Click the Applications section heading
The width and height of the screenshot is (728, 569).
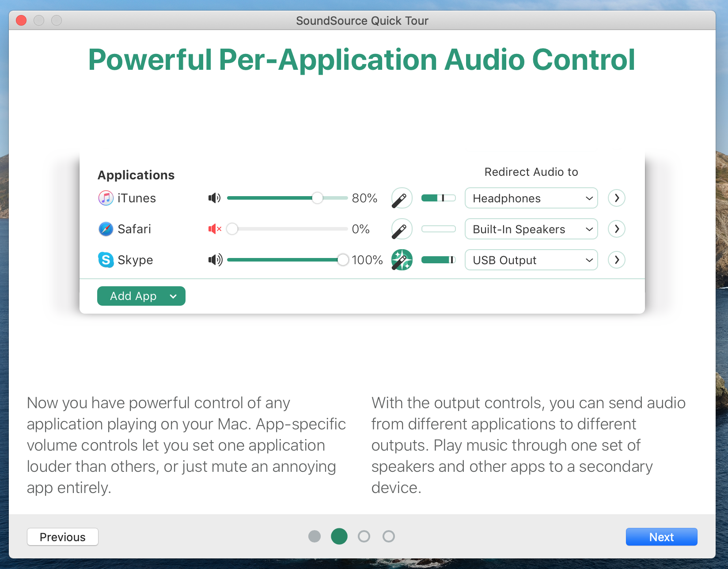coord(136,175)
